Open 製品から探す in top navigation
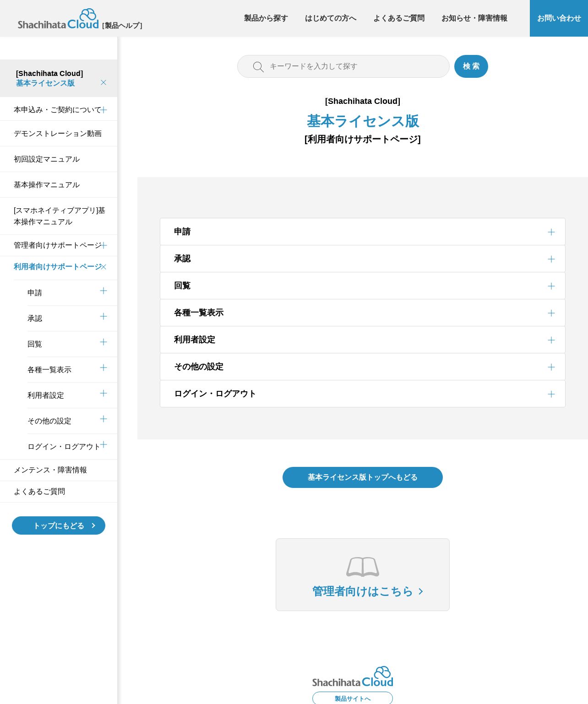 [x=266, y=18]
